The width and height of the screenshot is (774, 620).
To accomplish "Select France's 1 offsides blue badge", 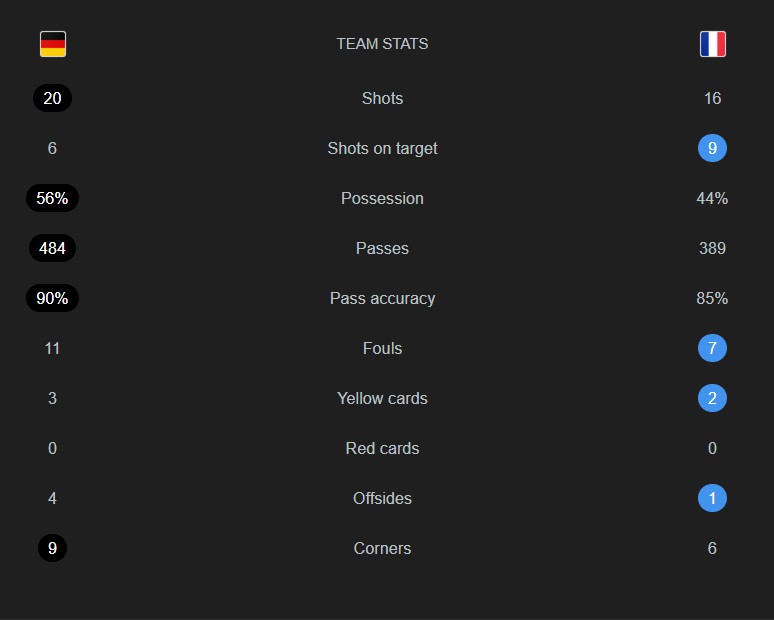I will [712, 498].
